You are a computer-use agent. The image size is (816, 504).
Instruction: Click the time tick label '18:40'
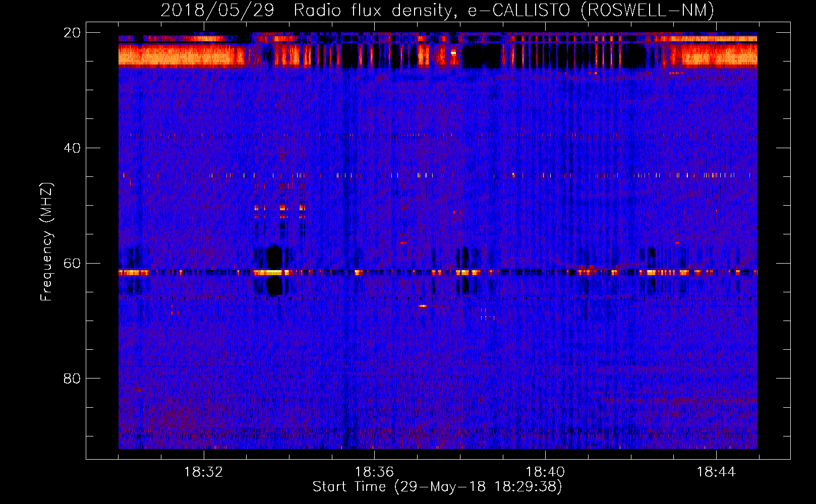pos(545,472)
